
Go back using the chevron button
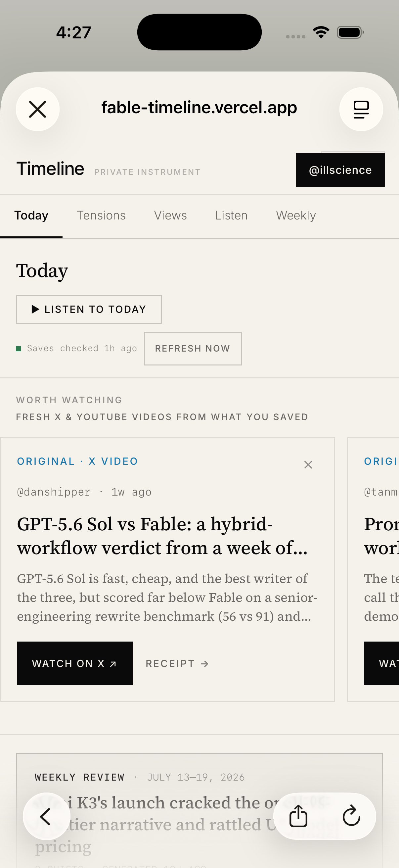(46, 816)
